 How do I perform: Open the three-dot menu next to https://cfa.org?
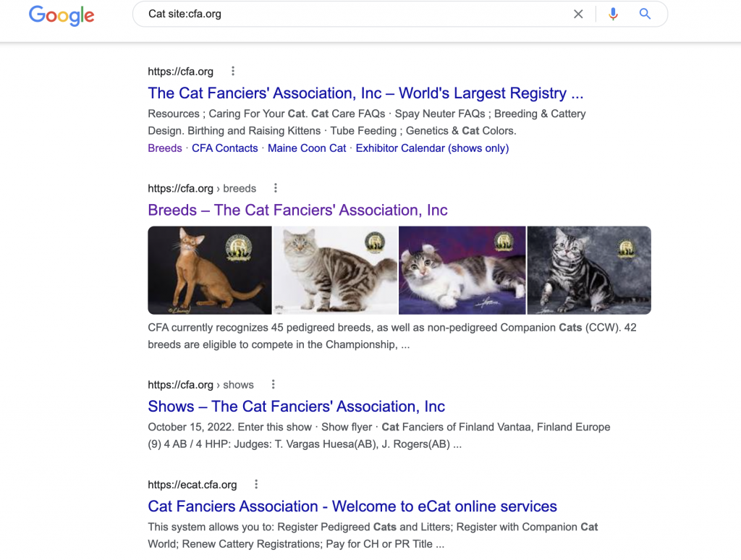pyautogui.click(x=232, y=72)
